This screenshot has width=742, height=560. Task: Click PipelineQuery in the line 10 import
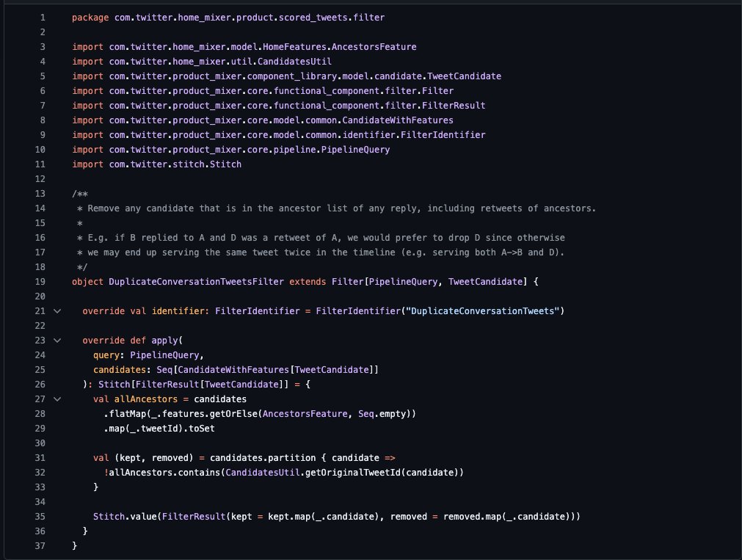tap(355, 150)
